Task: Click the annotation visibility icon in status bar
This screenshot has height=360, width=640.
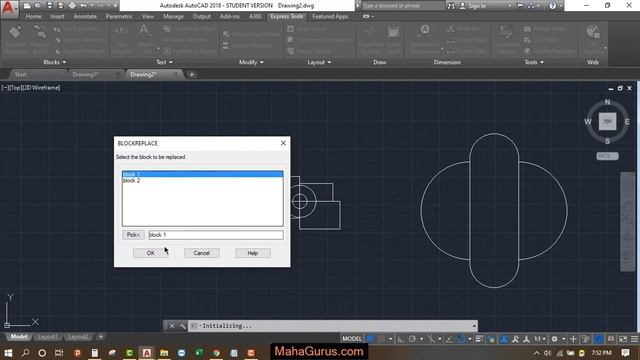Action: [503, 339]
